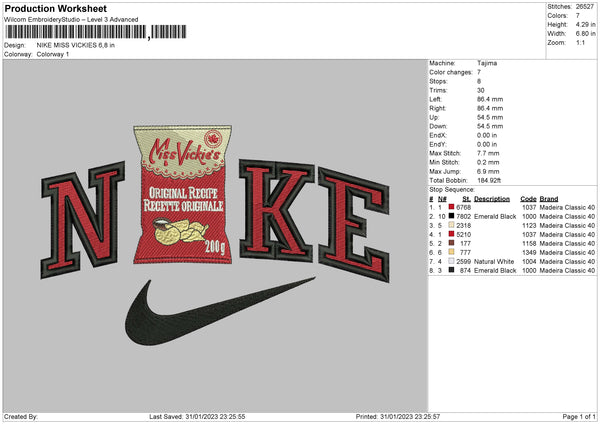This screenshot has width=600, height=424.
Task: Click the black swatch beside 7802 stitches
Action: (x=451, y=216)
